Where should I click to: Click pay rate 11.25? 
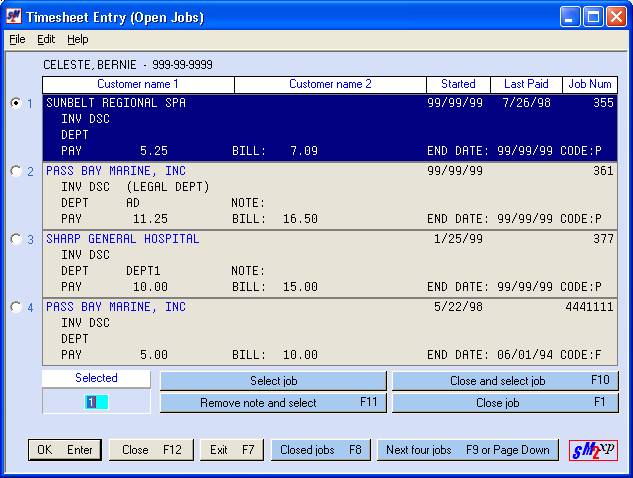(150, 219)
